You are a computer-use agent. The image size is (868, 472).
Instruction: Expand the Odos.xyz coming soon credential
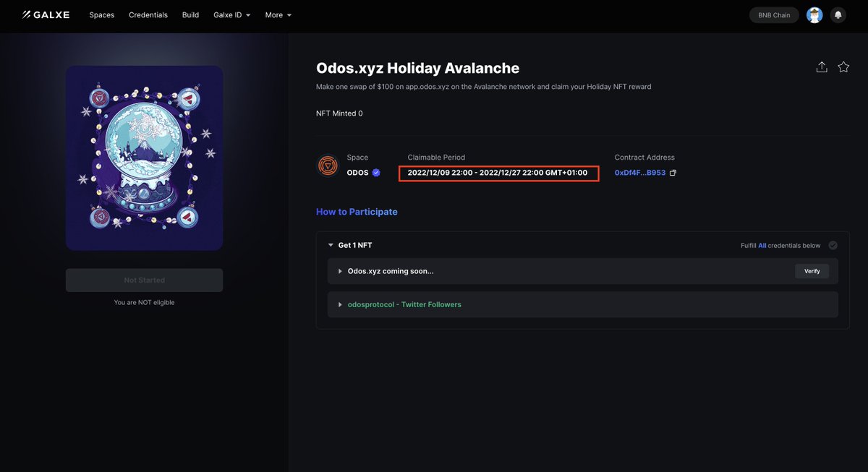(341, 271)
